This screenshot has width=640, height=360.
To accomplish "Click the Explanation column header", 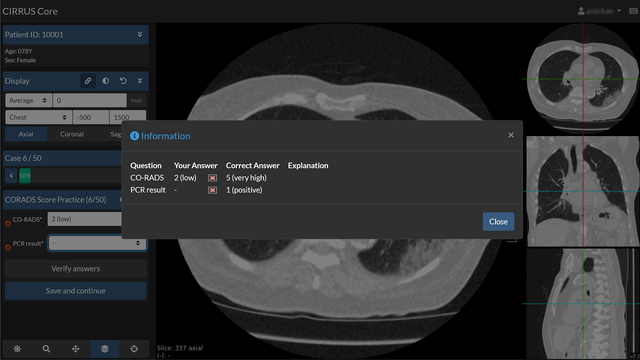I will point(308,166).
